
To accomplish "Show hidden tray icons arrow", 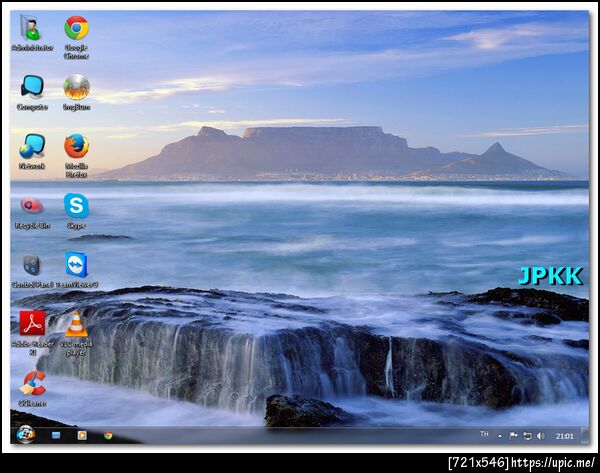I will [x=500, y=436].
